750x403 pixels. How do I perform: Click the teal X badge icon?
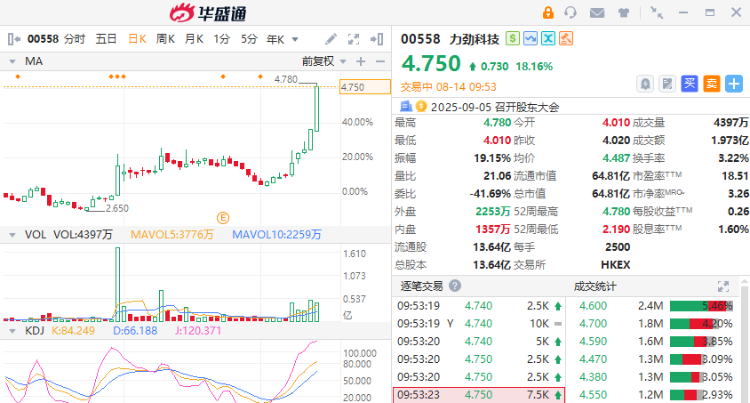click(548, 38)
